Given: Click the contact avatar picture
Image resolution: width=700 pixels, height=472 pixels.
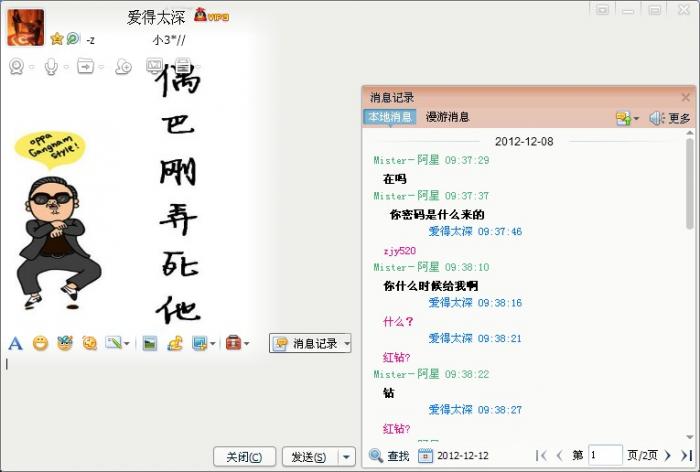Looking at the screenshot, I should [25, 28].
